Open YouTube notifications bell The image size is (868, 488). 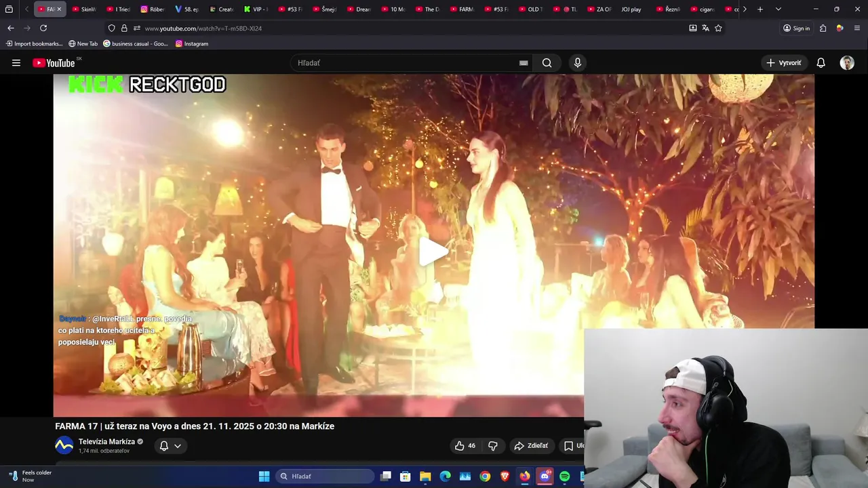pos(821,63)
